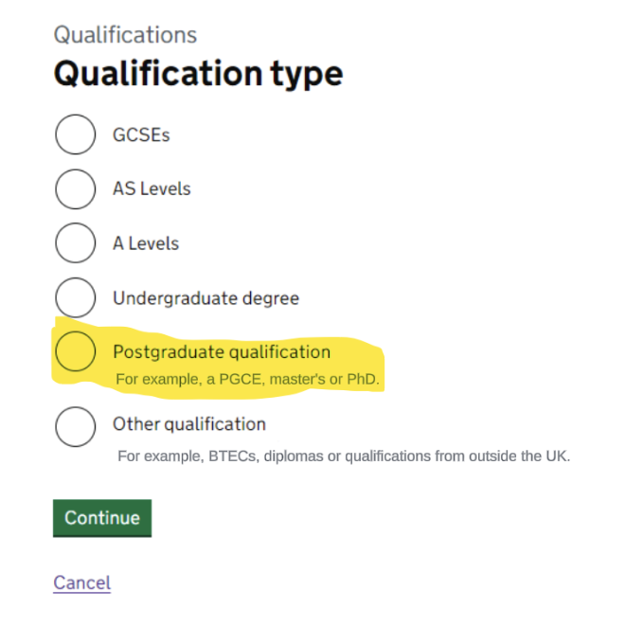Click the "Qualification type" heading
This screenshot has height=644, width=644.
[x=198, y=73]
